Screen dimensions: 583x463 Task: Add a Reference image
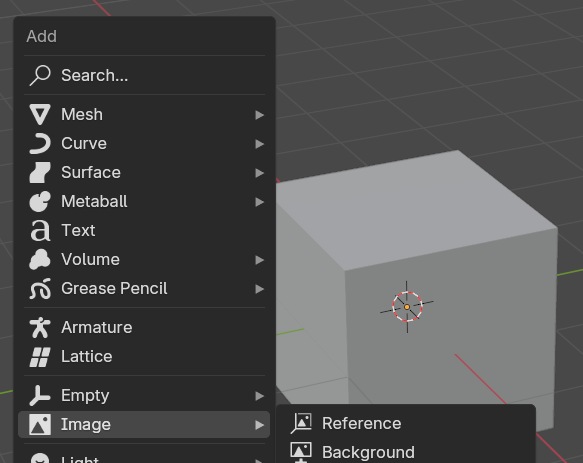point(406,423)
